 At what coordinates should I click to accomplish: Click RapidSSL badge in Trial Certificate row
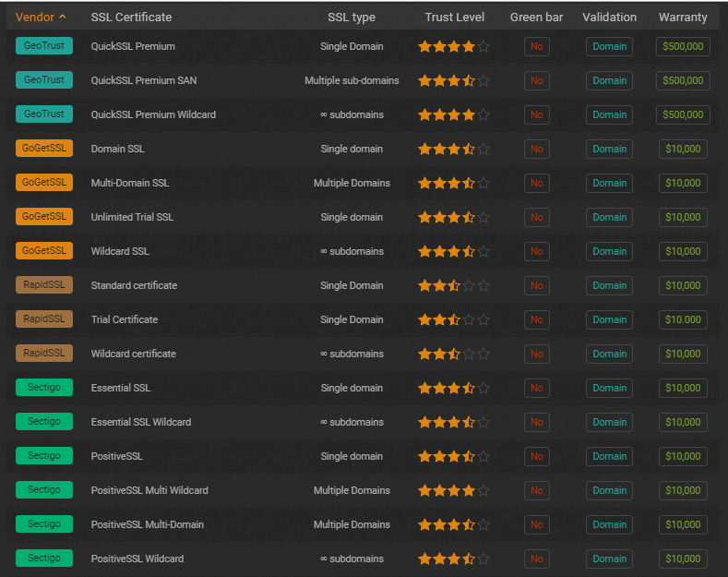[x=44, y=319]
